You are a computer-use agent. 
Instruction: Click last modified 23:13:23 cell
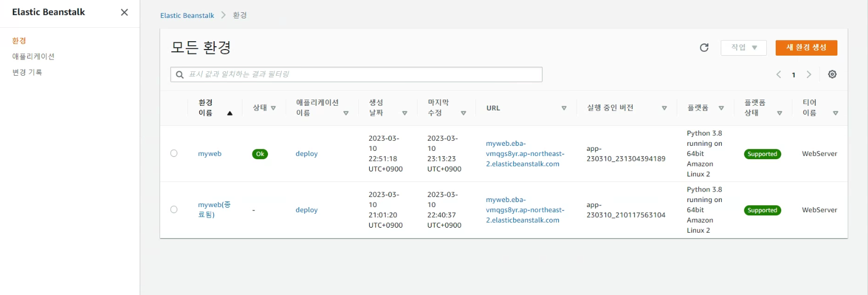coord(444,154)
